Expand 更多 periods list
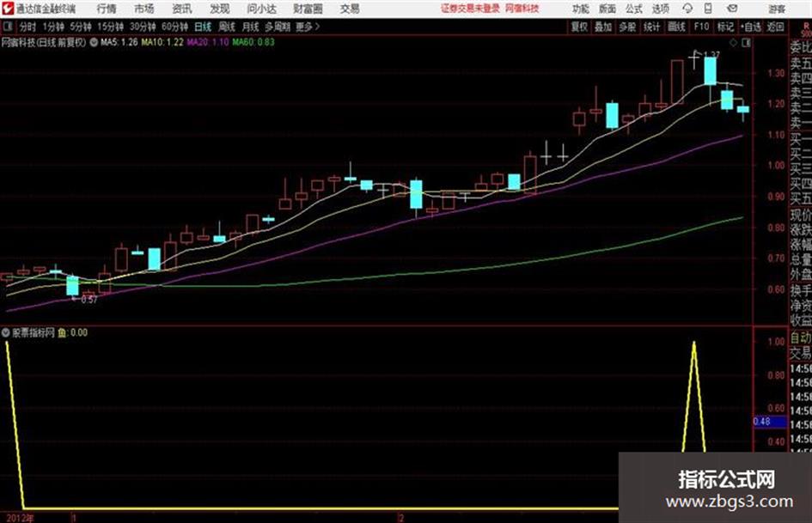The height and width of the screenshot is (523, 812). pos(308,27)
